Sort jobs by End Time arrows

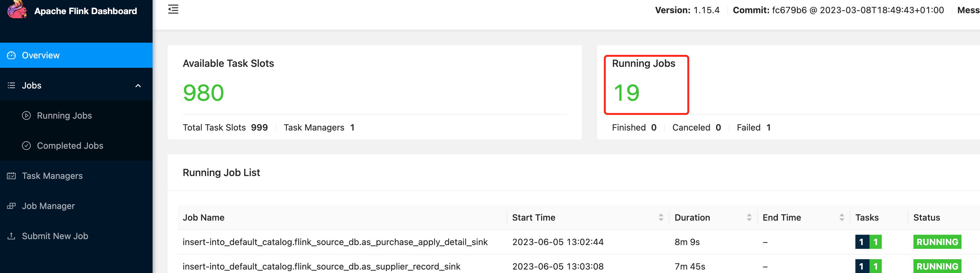842,217
